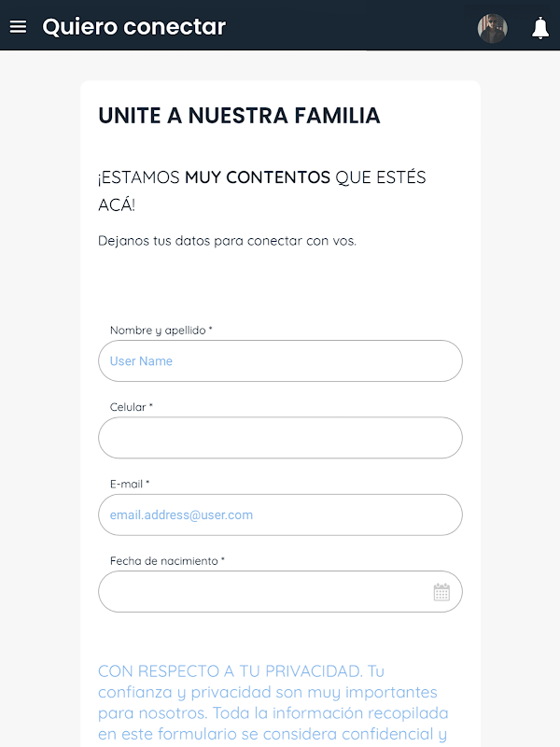Click the "Nombre y apellido *" label
Viewport: 560px width, 747px height.
(x=161, y=331)
